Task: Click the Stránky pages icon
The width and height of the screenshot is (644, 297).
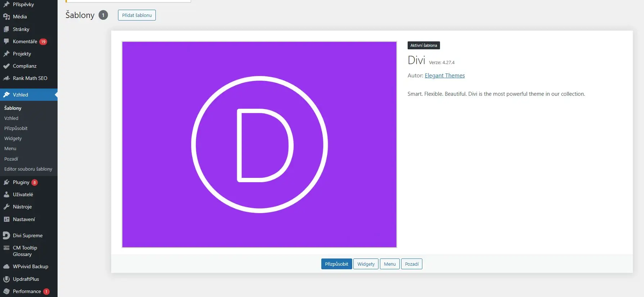Action: click(x=6, y=29)
